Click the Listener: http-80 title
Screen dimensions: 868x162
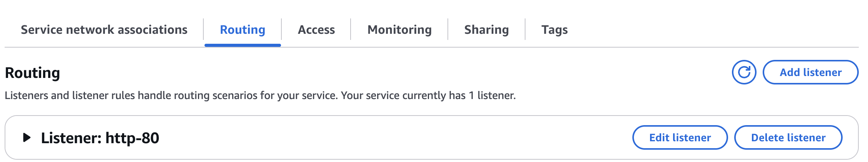100,138
